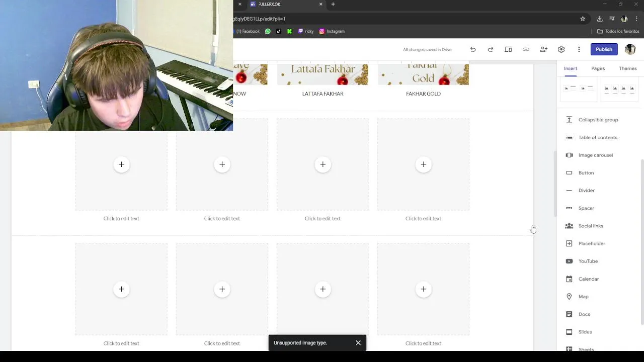Select the Lattafa Fakhar banner image
The image size is (644, 362).
click(x=323, y=74)
